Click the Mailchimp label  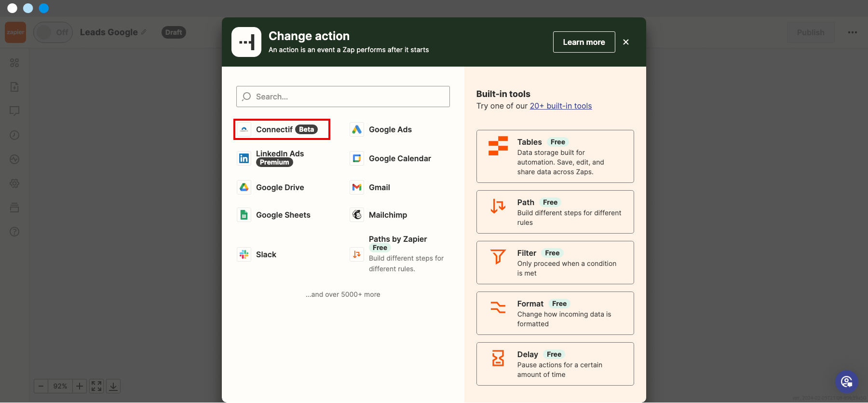[x=388, y=215]
